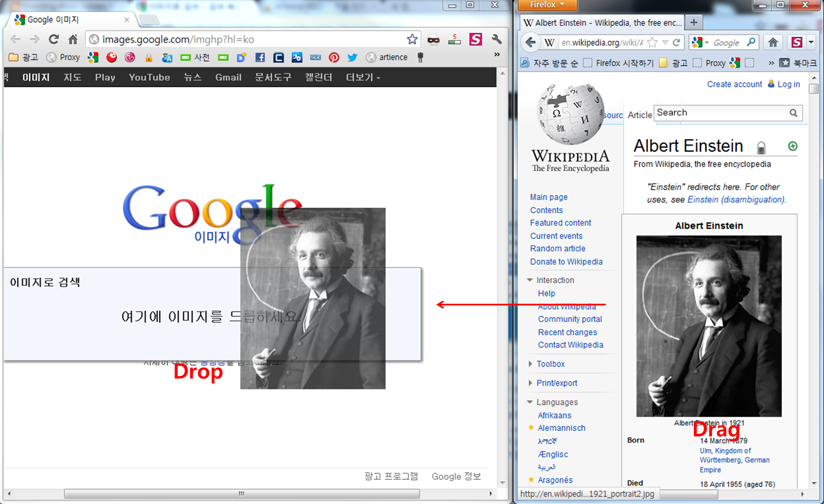Screen dimensions: 824x504
Task: Open Chrome's wrench settings menu
Action: click(497, 39)
